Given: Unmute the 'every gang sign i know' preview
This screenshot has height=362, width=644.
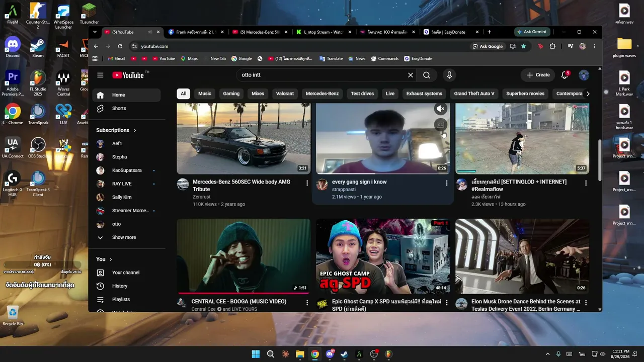Looking at the screenshot, I should coord(440,109).
